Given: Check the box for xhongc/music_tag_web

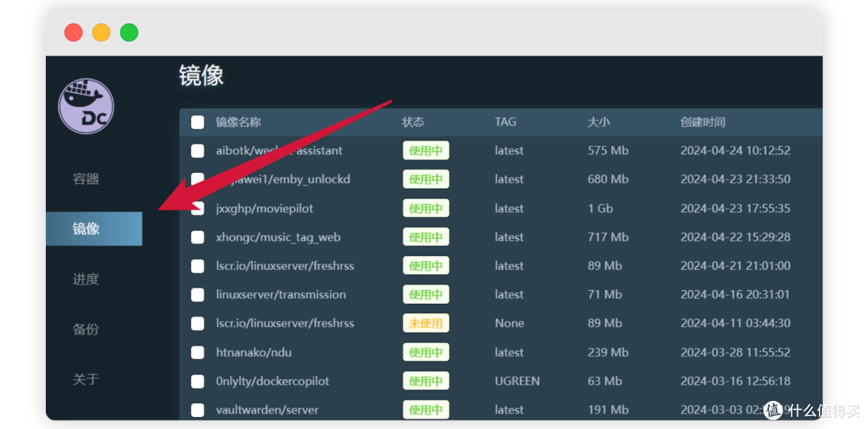Looking at the screenshot, I should (x=198, y=238).
